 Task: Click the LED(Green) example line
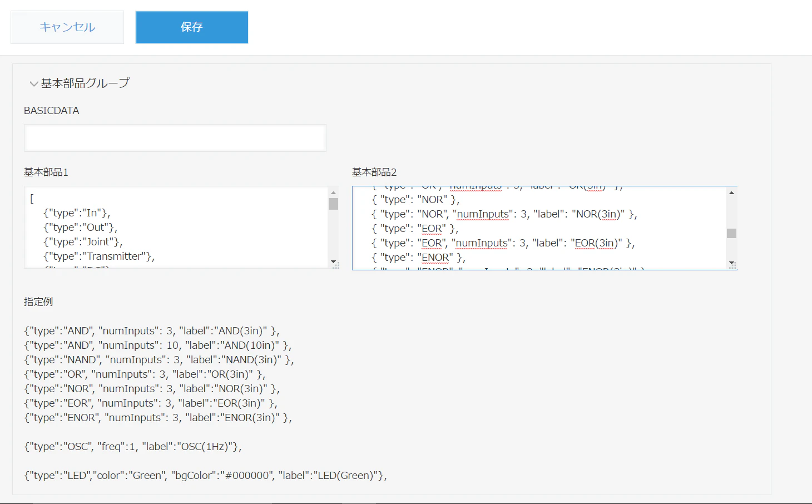[x=205, y=476]
